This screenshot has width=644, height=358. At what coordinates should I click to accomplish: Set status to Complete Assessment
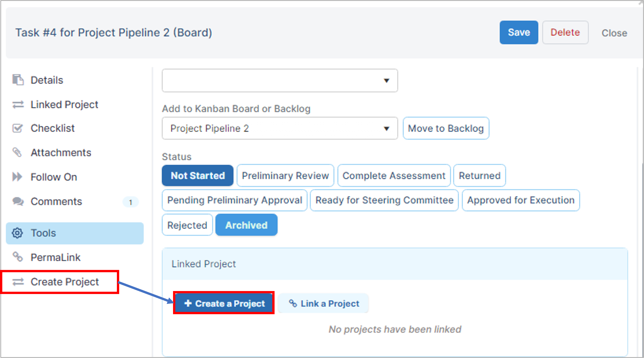click(394, 176)
